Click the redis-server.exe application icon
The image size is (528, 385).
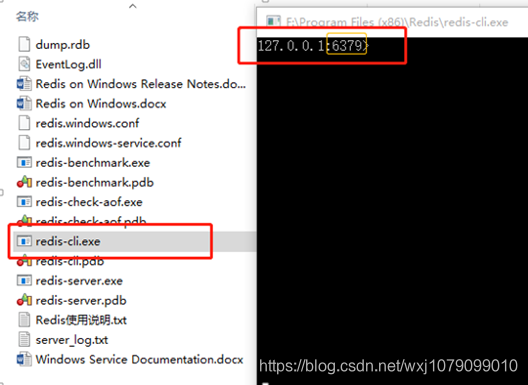tap(24, 281)
